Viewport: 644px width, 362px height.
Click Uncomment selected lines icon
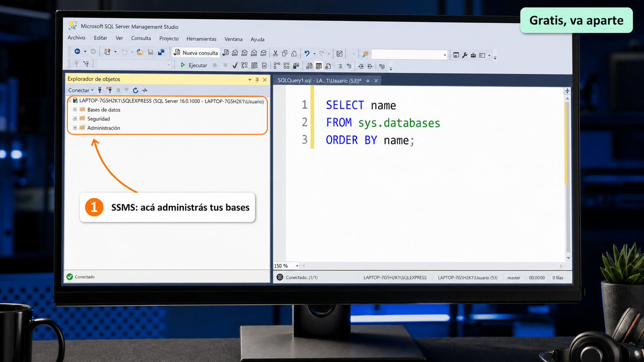coord(349,66)
